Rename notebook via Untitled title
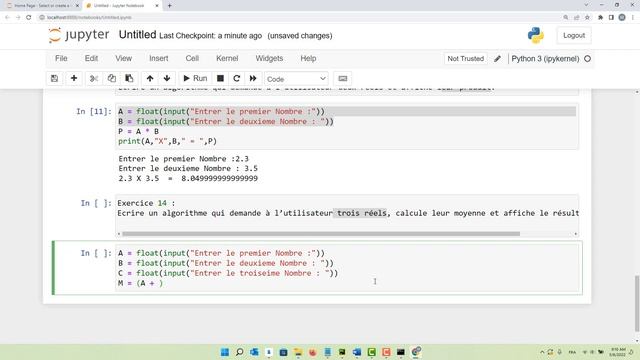Screen dimensions: 640x360 pos(138,35)
